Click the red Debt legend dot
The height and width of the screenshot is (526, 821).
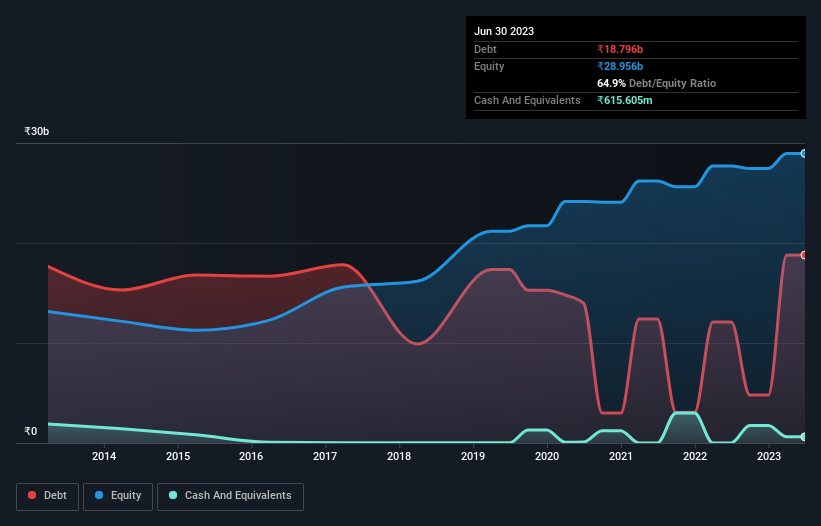point(32,495)
